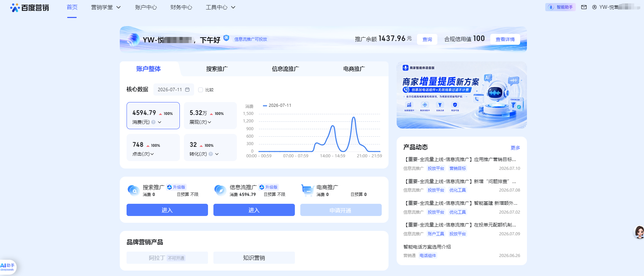Click the 效果量提升 banner icon

(x=409, y=105)
